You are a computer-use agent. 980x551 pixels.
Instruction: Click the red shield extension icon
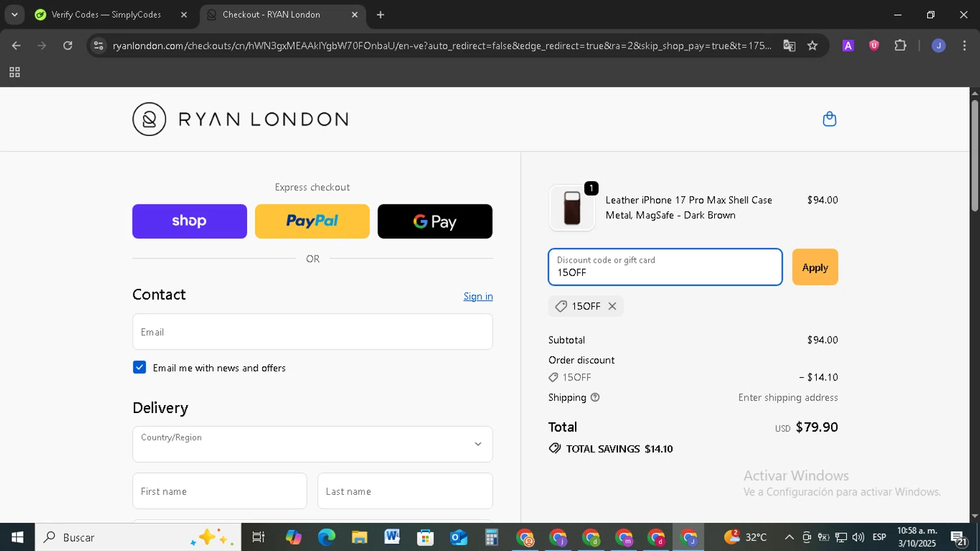pos(874,46)
